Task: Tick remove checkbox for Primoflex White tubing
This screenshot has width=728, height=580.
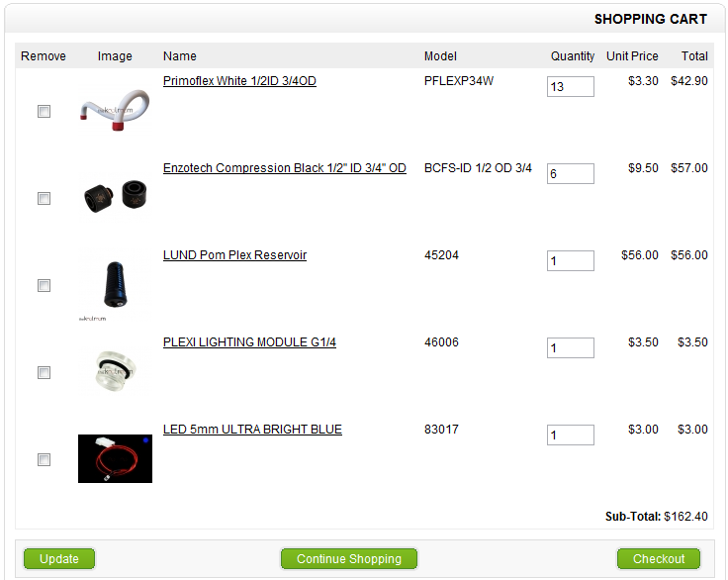Action: 45,111
